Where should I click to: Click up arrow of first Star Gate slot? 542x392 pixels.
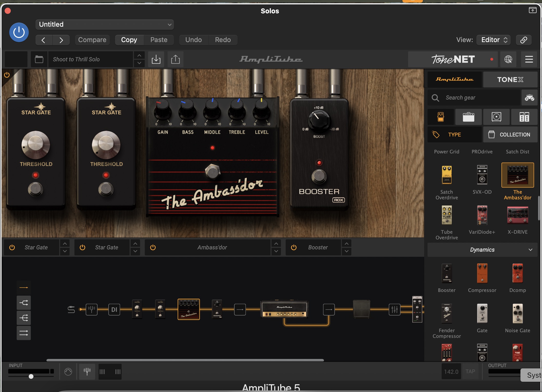coord(65,243)
